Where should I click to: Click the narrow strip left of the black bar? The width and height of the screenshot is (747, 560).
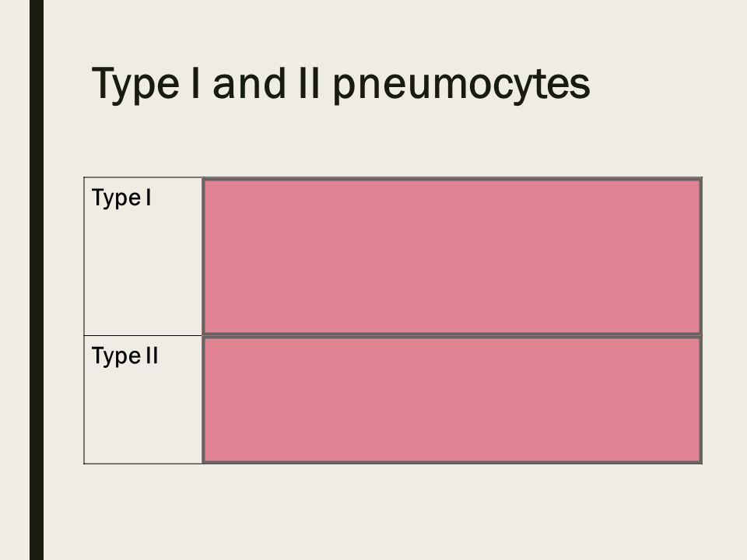pyautogui.click(x=14, y=280)
